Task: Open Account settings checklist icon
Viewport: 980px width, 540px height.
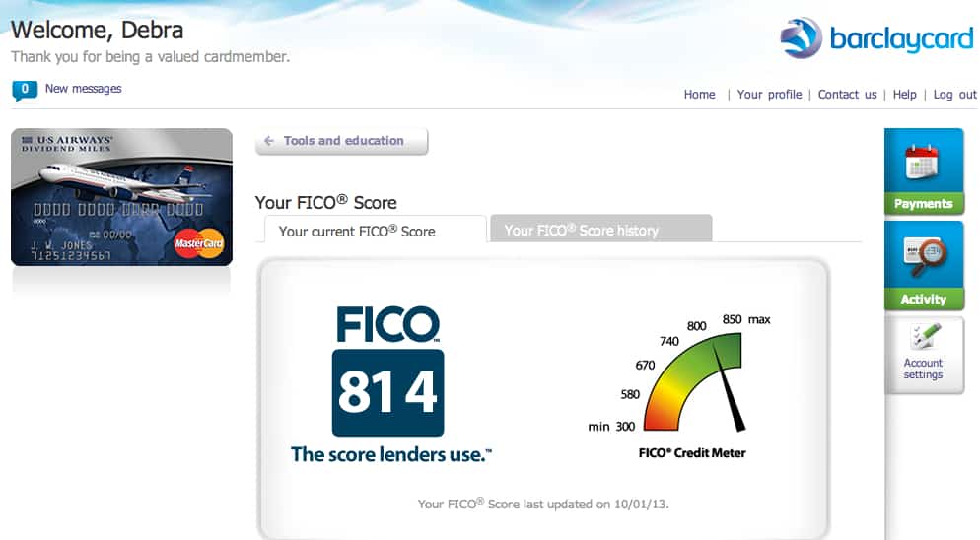Action: pos(925,336)
